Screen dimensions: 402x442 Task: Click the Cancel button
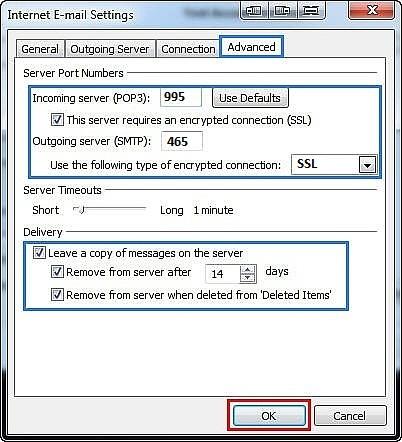[350, 416]
